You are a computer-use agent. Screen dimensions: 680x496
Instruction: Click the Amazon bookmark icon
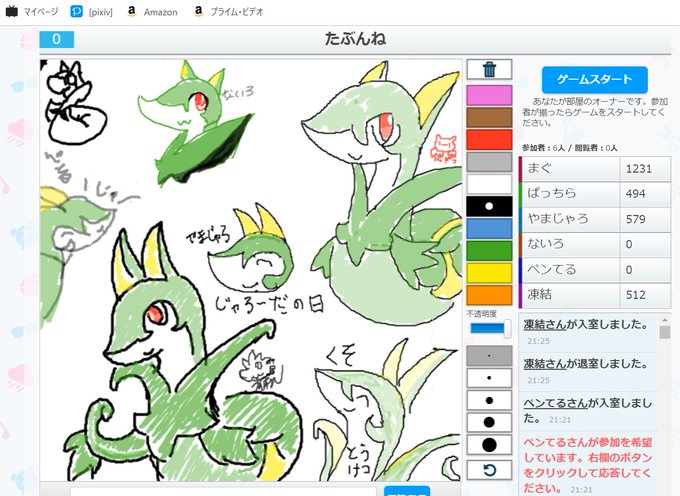(x=132, y=12)
